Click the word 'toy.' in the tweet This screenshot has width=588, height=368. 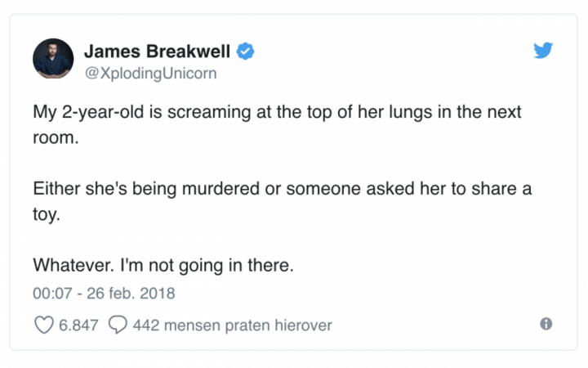tap(47, 215)
